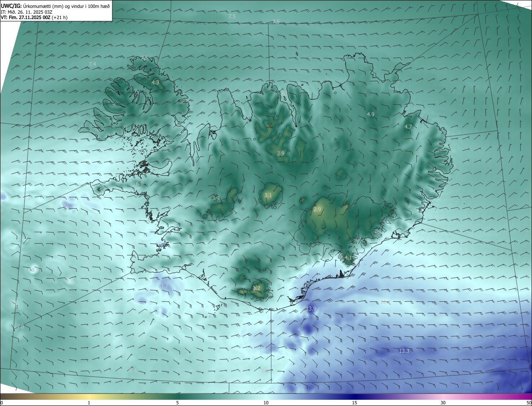Image resolution: width=532 pixels, height=406 pixels.
Task: Click the 0 tick on the color scale
Action: (x=2, y=403)
